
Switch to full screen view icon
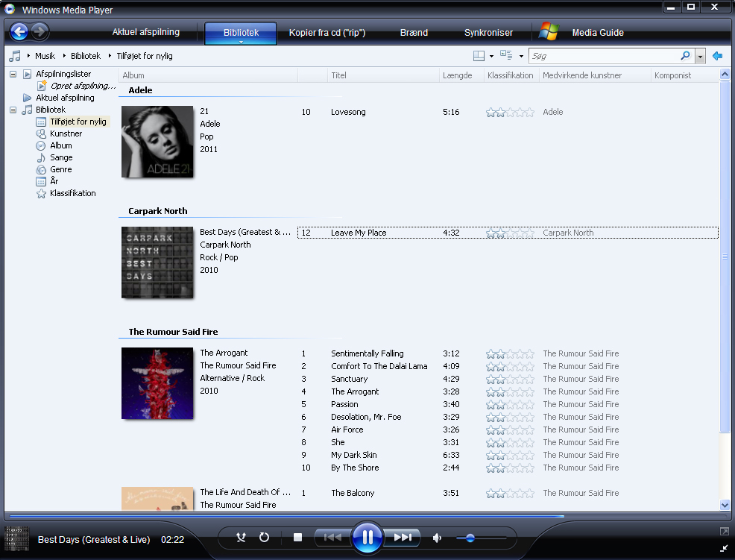click(725, 532)
